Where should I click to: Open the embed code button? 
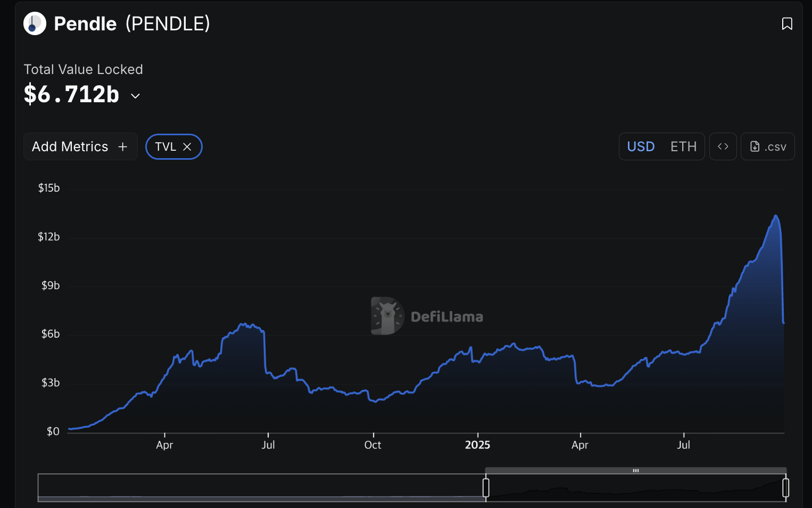pos(723,146)
